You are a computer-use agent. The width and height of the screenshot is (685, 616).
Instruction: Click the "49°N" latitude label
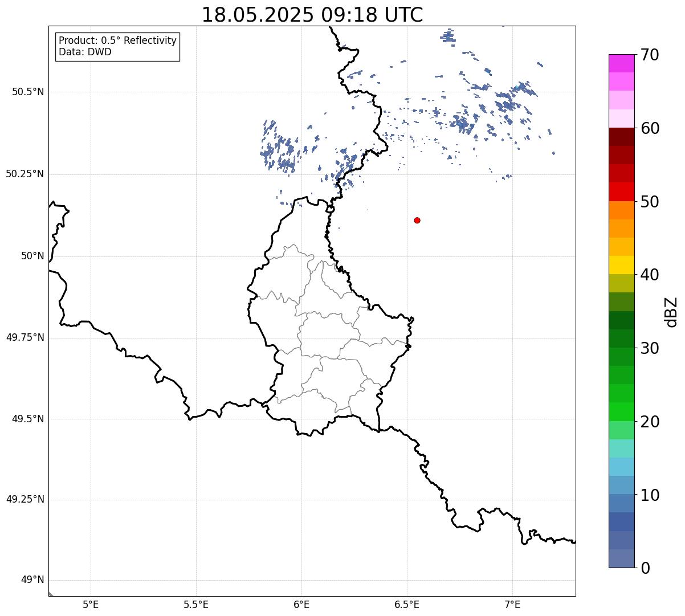(x=32, y=580)
